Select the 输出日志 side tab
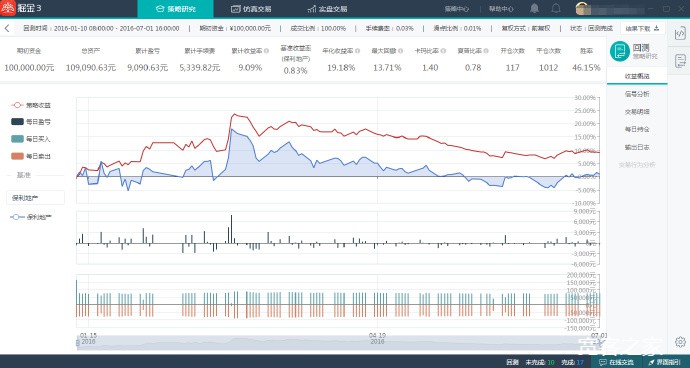The width and height of the screenshot is (690, 368). (637, 147)
